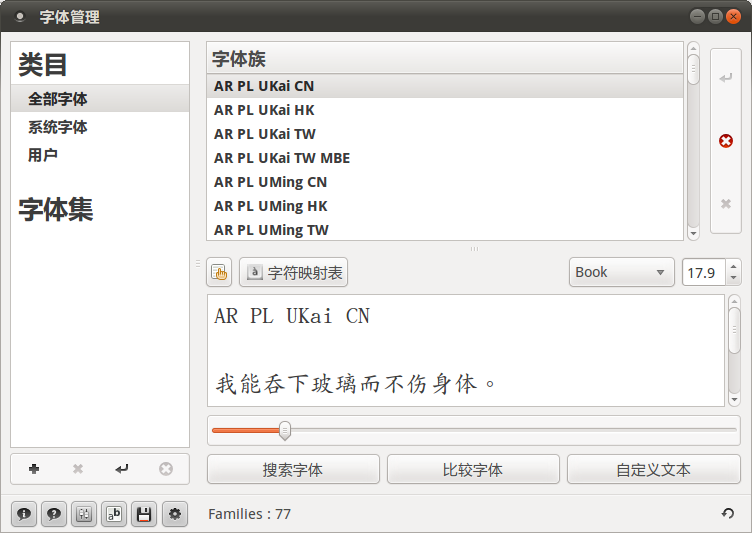Close the 字体管理 window
This screenshot has width=752, height=533.
[x=733, y=17]
